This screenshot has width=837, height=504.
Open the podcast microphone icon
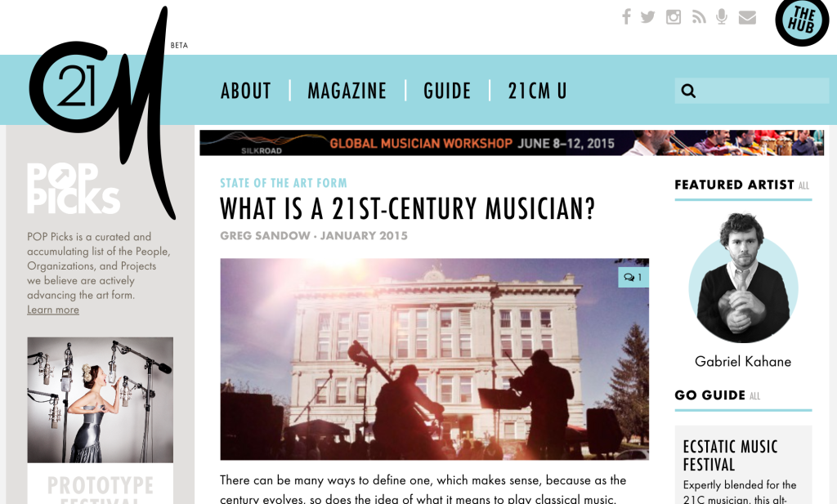pyautogui.click(x=722, y=17)
